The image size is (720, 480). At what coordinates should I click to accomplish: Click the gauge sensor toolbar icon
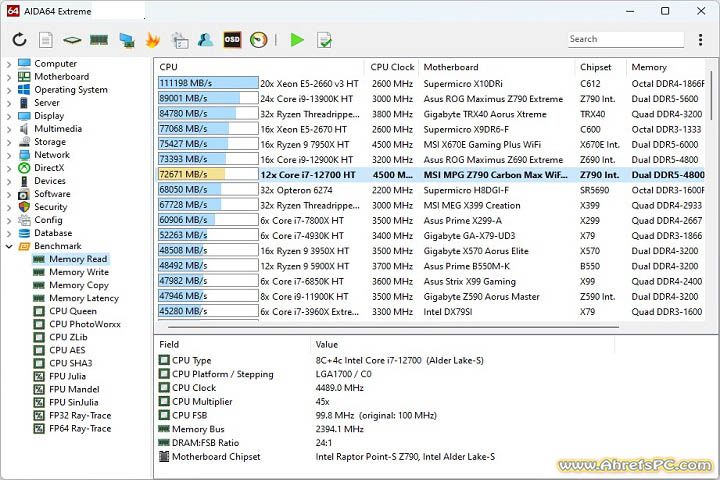[x=259, y=40]
